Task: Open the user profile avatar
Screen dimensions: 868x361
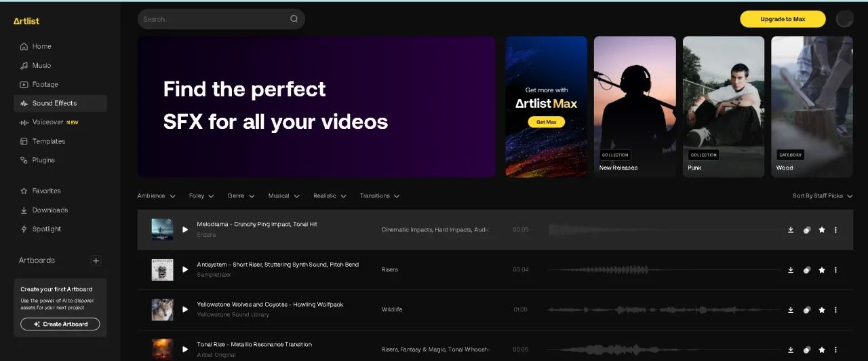Action: click(x=844, y=19)
